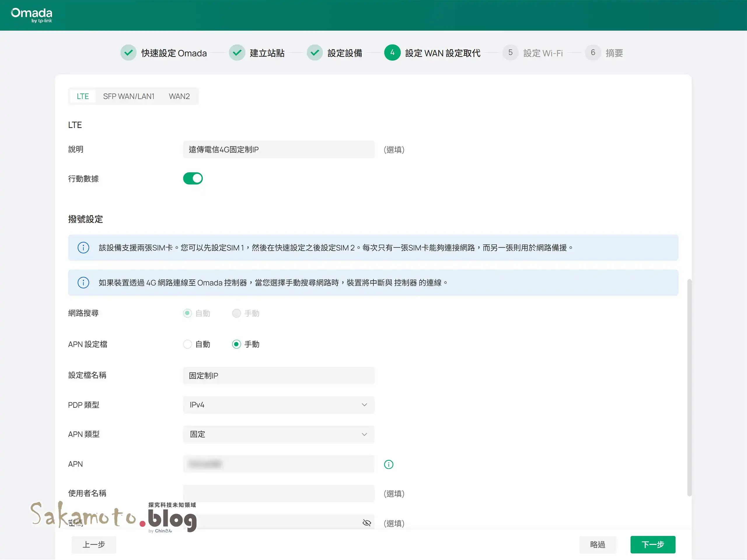Viewport: 747px width, 560px height.
Task: Click the checkmark icon for 建立站點 step
Action: [x=237, y=53]
